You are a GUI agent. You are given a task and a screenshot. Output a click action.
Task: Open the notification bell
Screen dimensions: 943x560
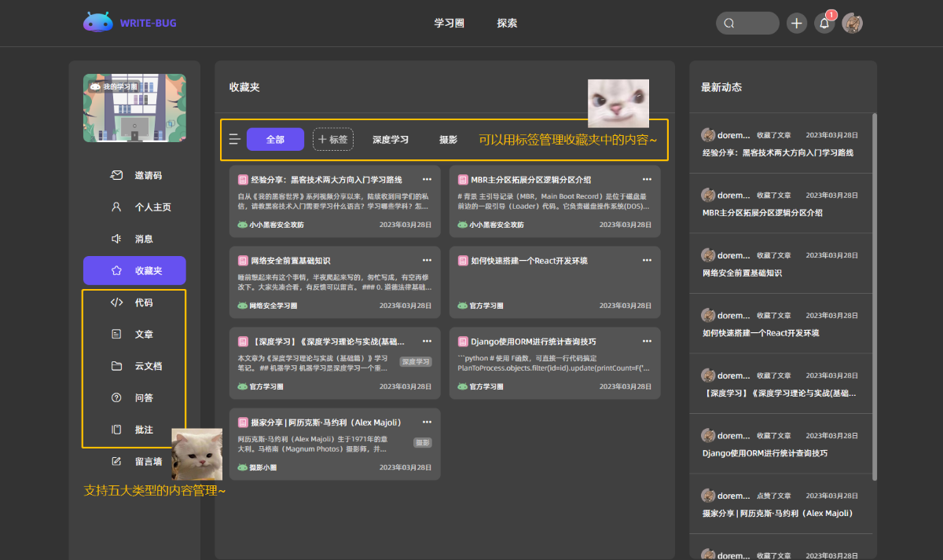tap(824, 24)
